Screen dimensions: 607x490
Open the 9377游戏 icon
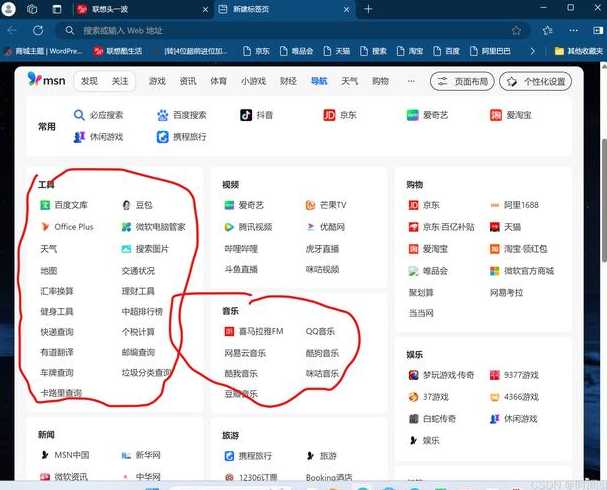tap(495, 375)
